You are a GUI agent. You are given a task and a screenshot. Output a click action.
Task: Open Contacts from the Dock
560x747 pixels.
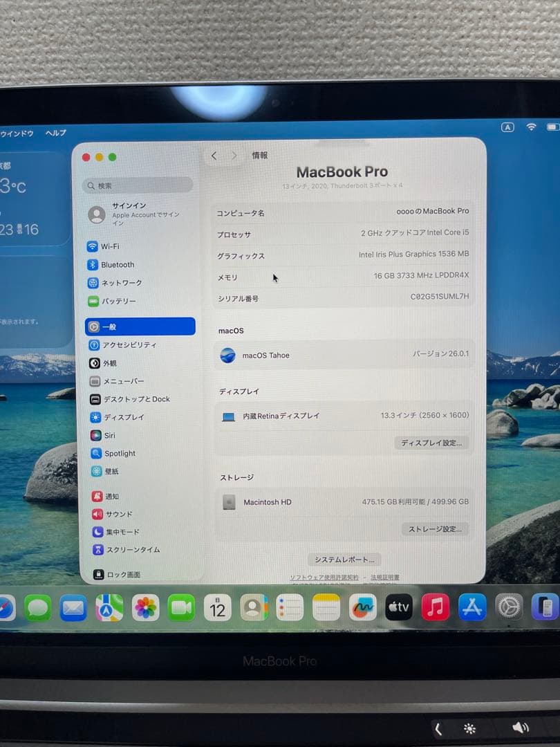254,607
